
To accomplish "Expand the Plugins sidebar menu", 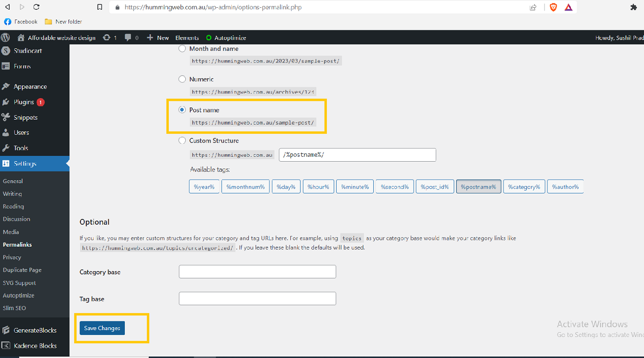I will coord(24,102).
